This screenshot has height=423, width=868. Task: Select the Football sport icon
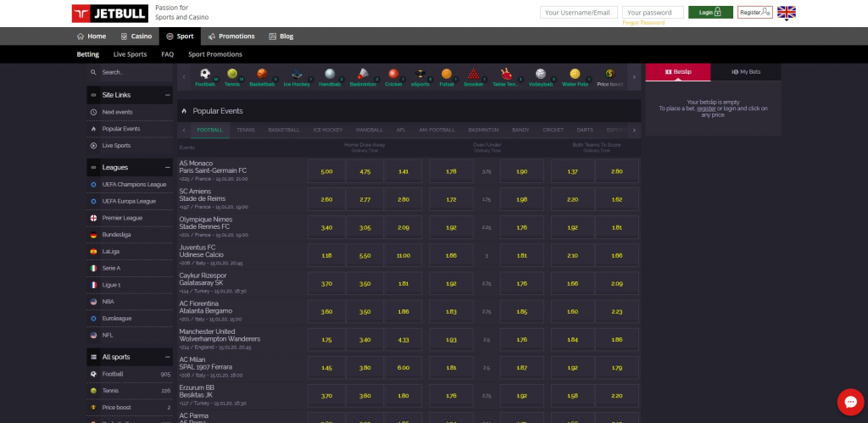tap(205, 77)
